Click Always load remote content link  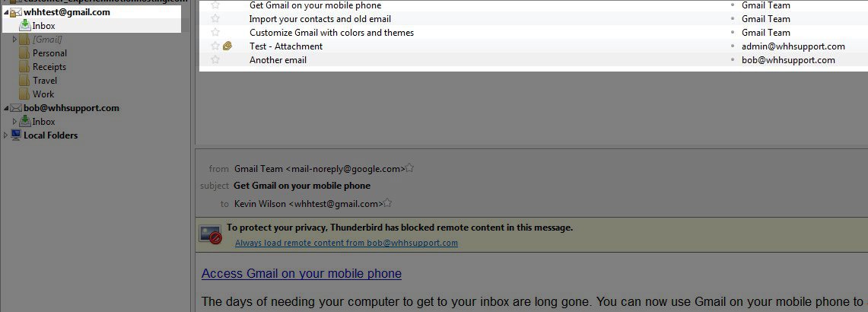pos(347,243)
